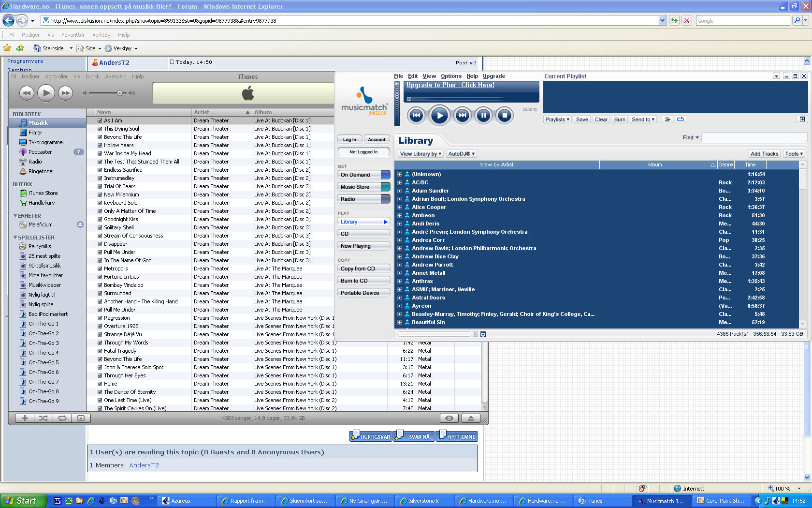The height and width of the screenshot is (508, 812).
Task: Expand the Anthrax artist row
Action: pos(399,281)
